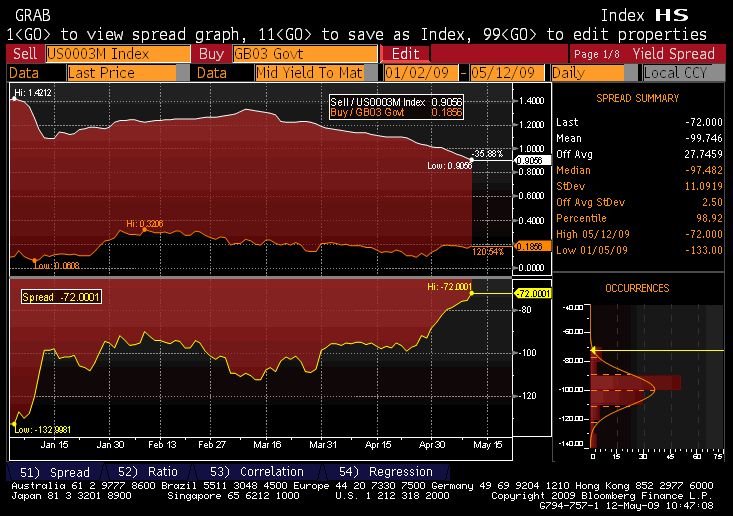Click the Mean value -99.746
The image size is (733, 516).
tap(704, 138)
